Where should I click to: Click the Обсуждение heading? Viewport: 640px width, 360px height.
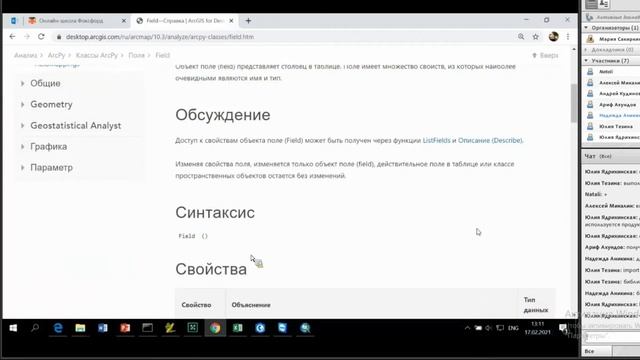point(223,115)
